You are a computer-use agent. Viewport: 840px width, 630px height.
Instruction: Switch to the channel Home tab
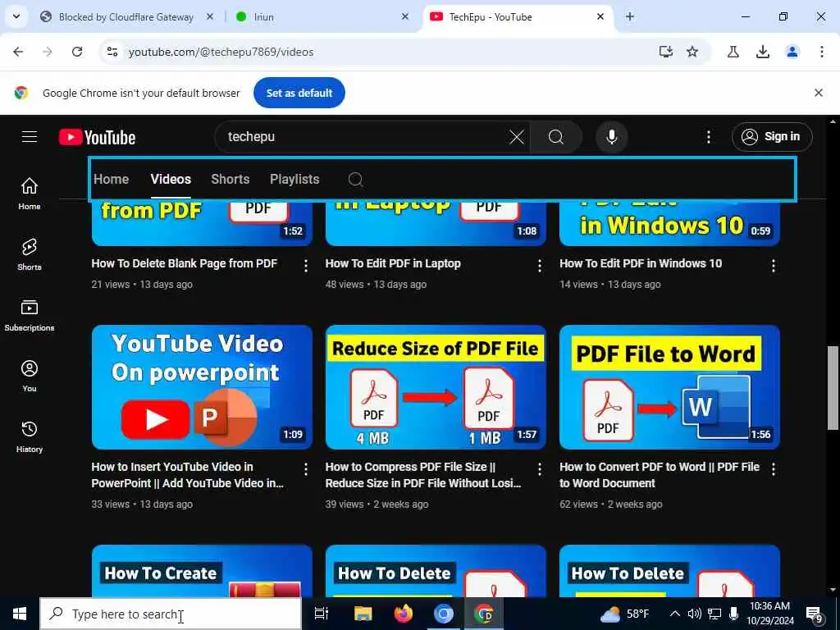pos(112,179)
